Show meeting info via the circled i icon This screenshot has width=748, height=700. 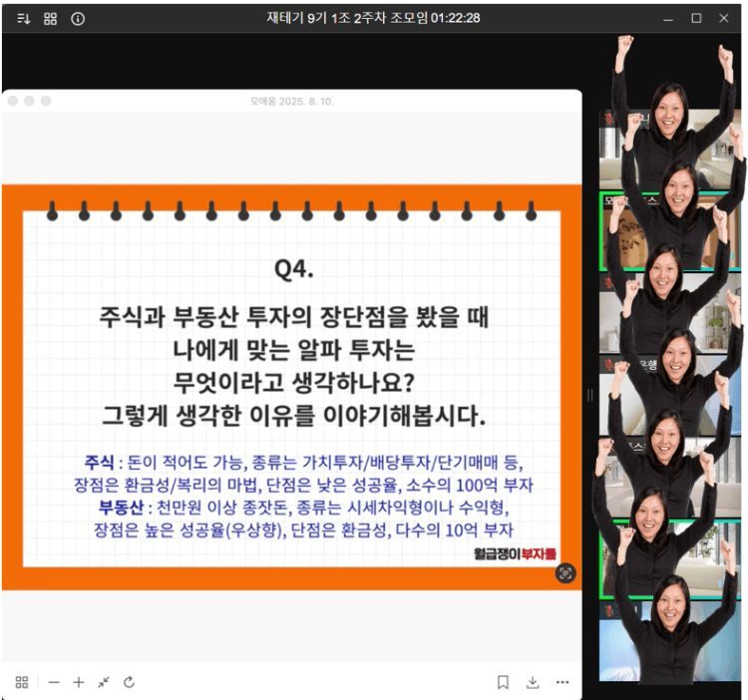pyautogui.click(x=78, y=18)
